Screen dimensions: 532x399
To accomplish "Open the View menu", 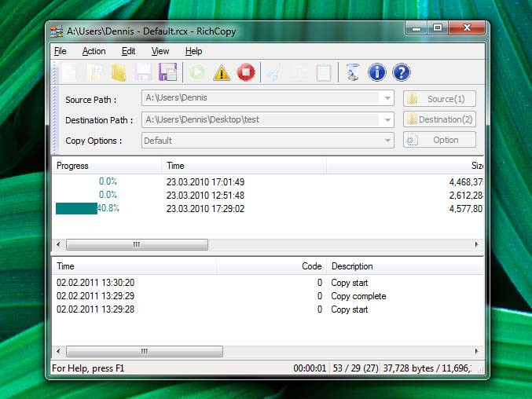I will [160, 51].
